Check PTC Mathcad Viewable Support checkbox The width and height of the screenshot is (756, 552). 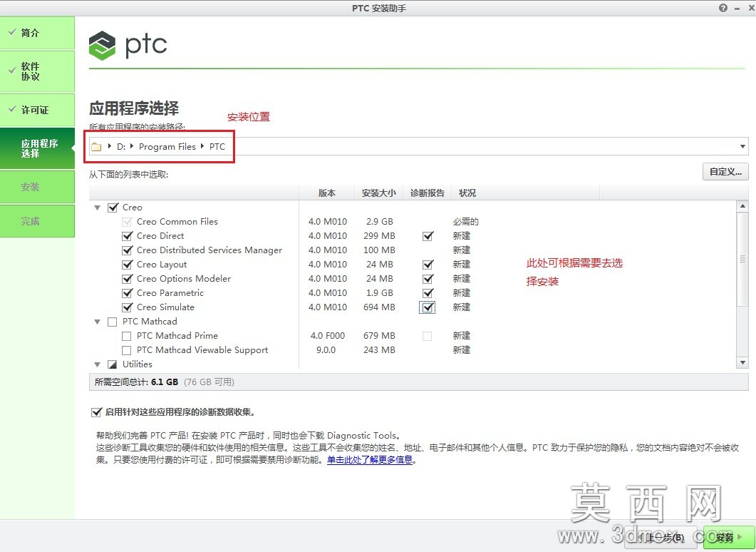coord(127,350)
